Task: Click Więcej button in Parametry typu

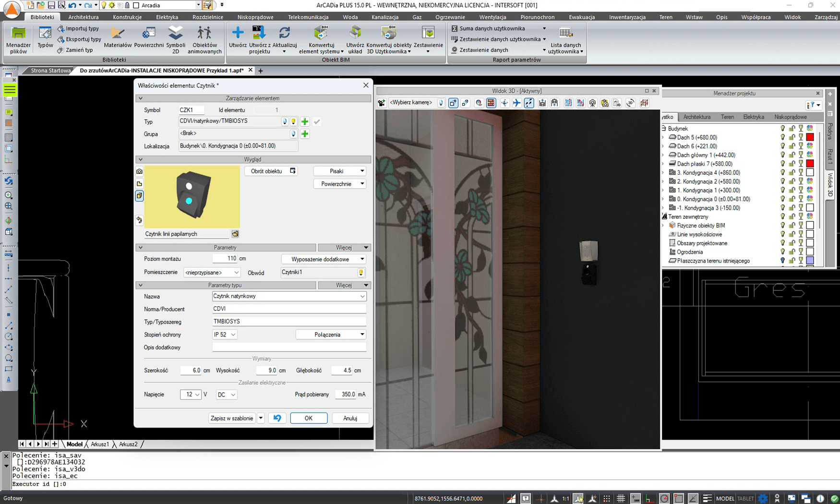Action: tap(345, 285)
